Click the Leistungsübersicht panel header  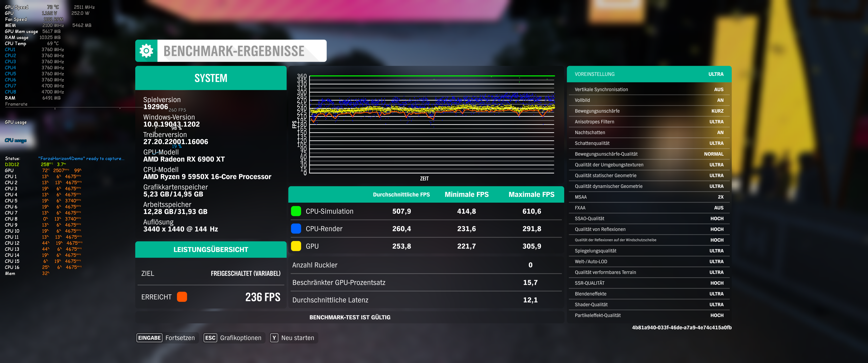tap(211, 250)
